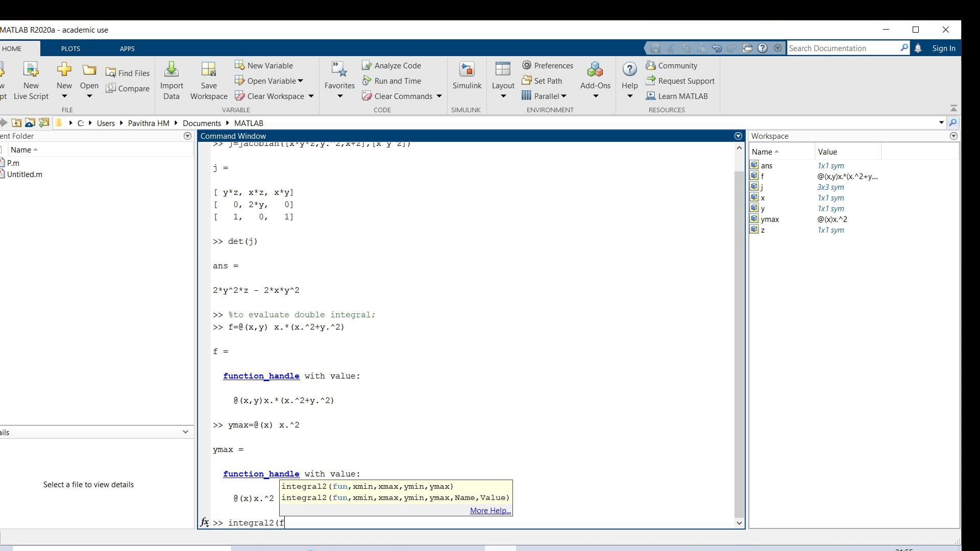Switch to the APPS tab
Screen dimensions: 980x551
pyautogui.click(x=127, y=48)
